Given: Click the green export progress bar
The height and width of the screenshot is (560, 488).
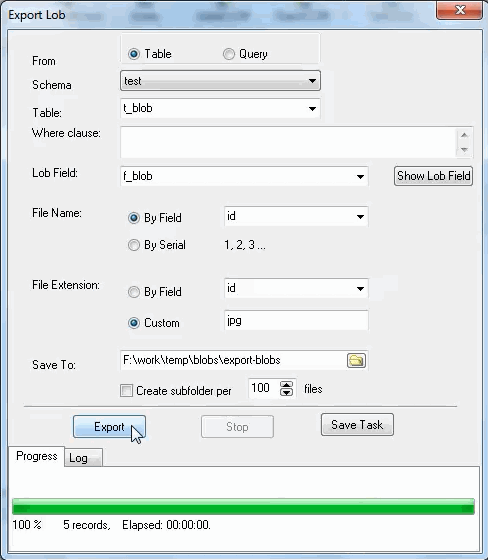Looking at the screenshot, I should tap(243, 506).
